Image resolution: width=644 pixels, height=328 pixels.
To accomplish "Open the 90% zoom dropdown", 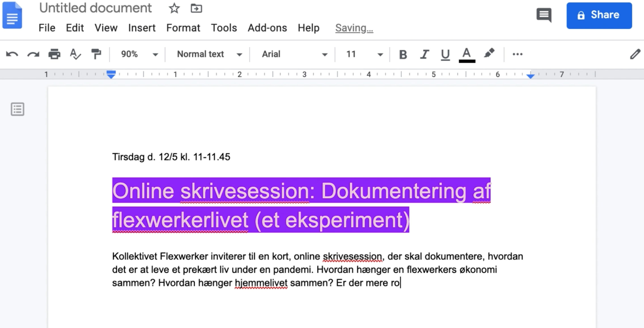I will coord(139,54).
